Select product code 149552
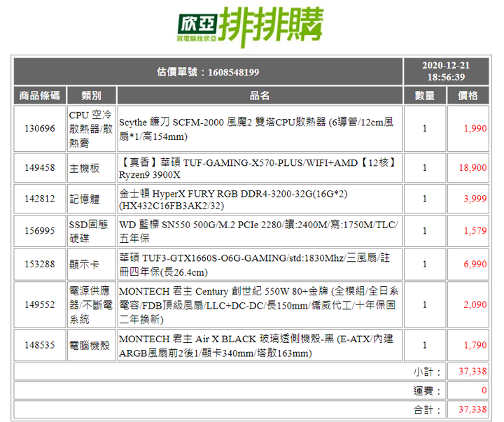Image resolution: width=504 pixels, height=422 pixels. [40, 304]
